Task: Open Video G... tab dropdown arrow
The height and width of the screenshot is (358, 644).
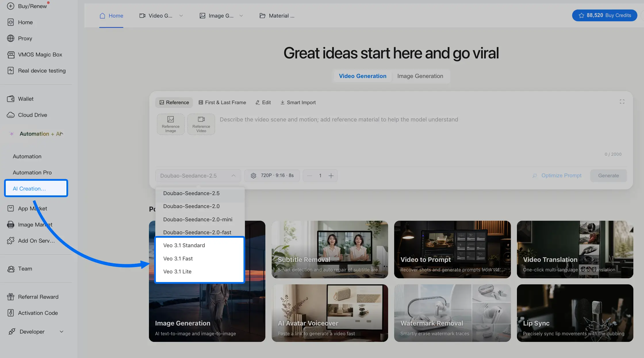Action: (181, 16)
